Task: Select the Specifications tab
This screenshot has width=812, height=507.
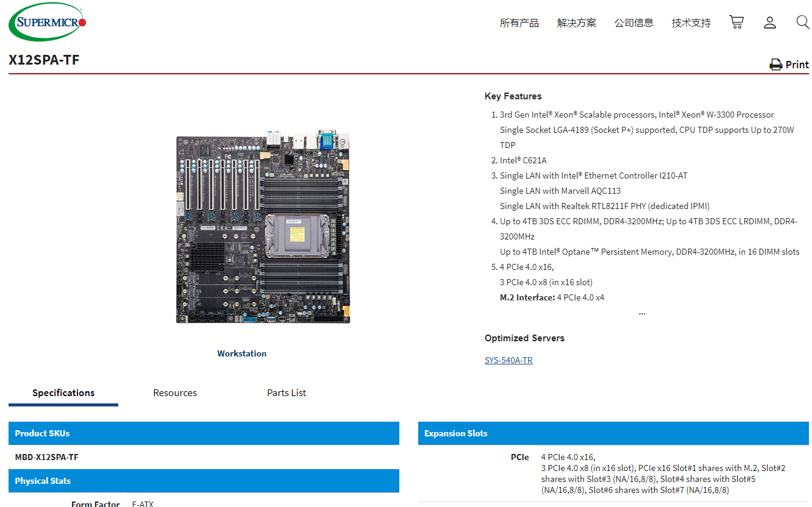Action: [63, 393]
